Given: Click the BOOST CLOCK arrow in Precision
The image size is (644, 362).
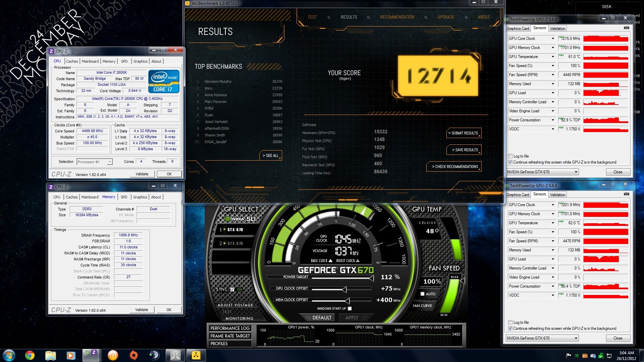Looking at the screenshot, I should coord(358,260).
